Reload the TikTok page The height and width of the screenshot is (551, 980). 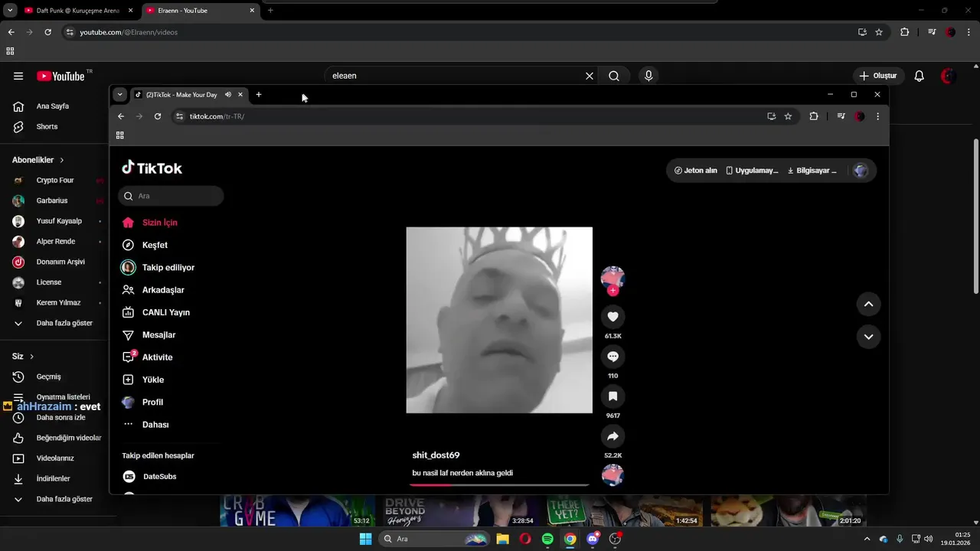[x=158, y=116]
